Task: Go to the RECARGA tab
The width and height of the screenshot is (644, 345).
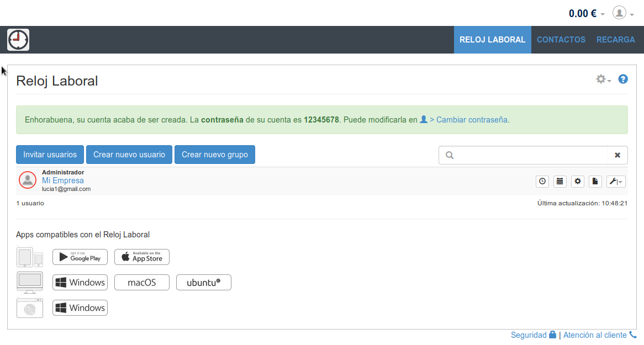Action: point(615,40)
